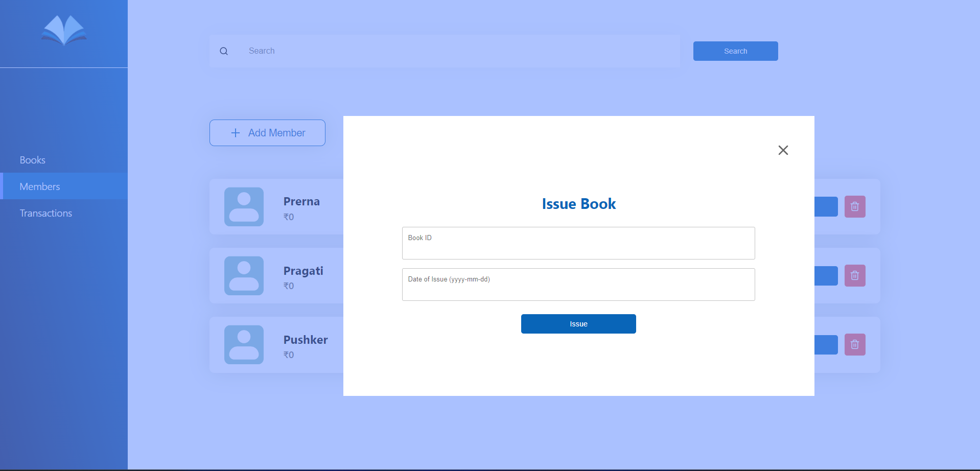
Task: Click the magnifying glass search icon
Action: (x=224, y=51)
